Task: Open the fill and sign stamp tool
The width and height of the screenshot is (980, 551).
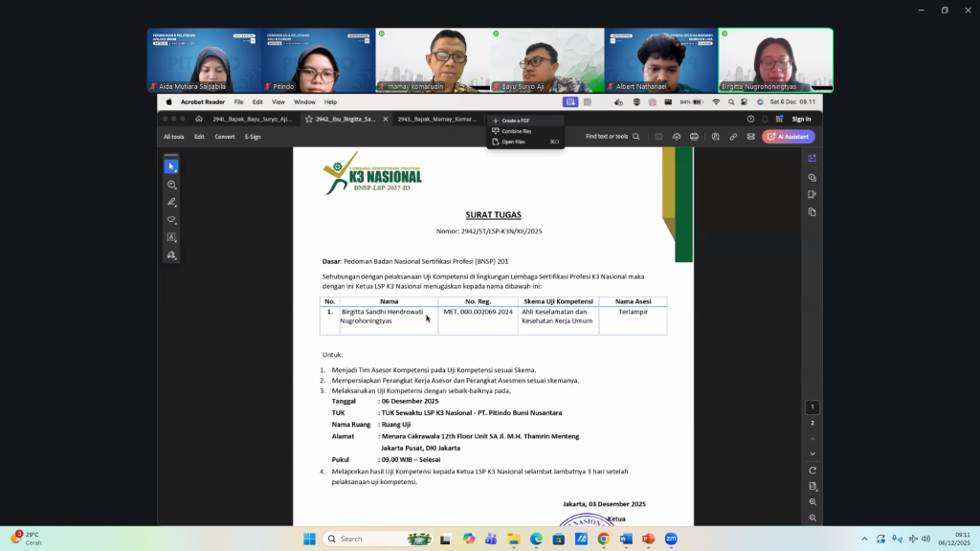Action: 171,255
